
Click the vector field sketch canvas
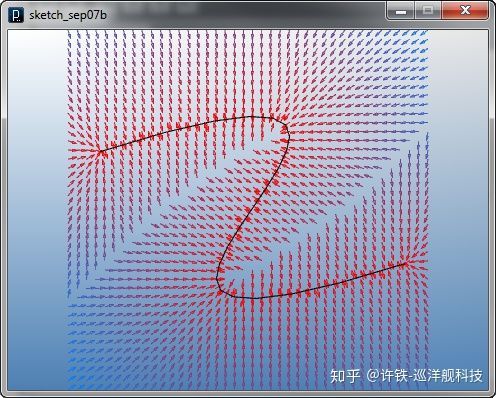coord(248,210)
